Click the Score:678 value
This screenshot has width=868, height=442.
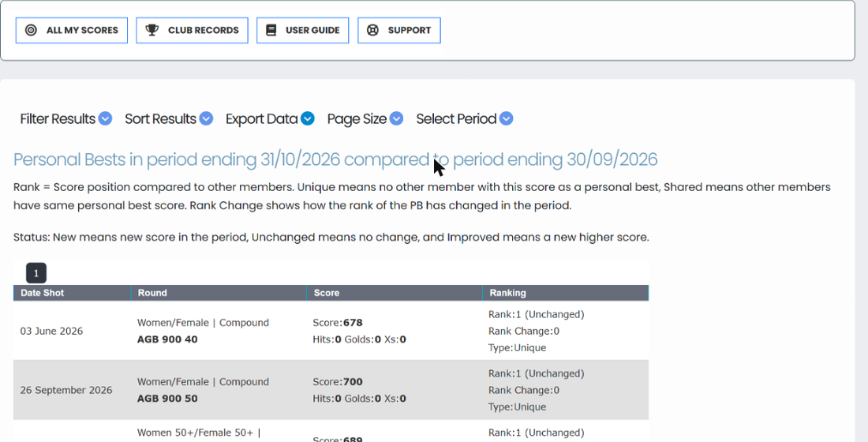pyautogui.click(x=338, y=323)
